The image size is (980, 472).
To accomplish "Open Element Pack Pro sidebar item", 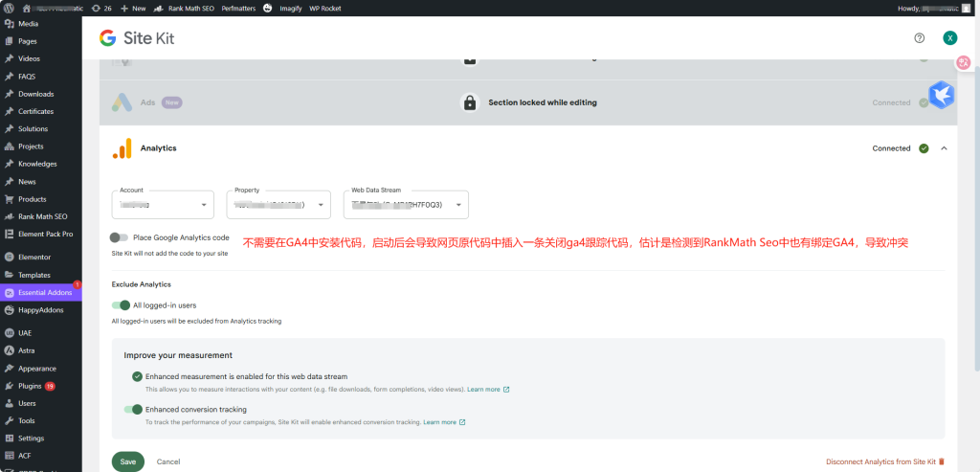I will point(40,234).
